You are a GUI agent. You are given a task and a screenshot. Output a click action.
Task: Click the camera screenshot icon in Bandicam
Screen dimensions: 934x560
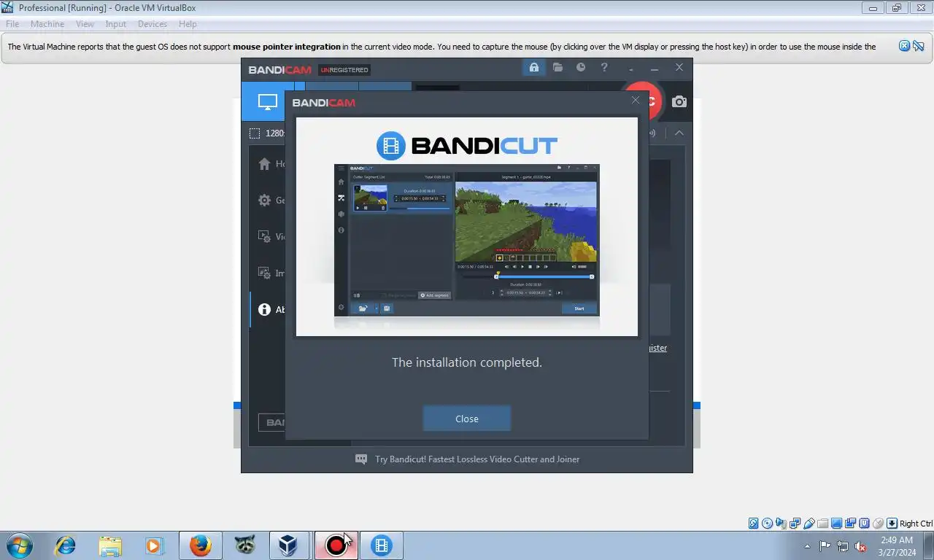[679, 102]
